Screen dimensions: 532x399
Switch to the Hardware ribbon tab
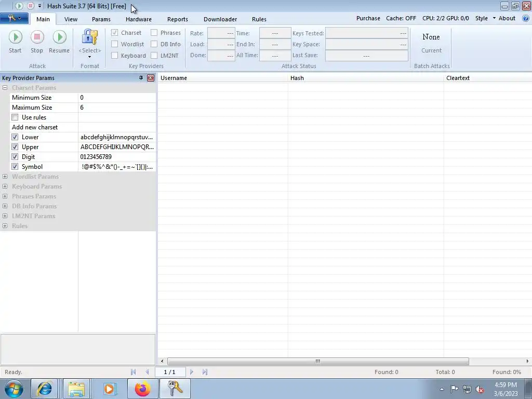tap(138, 19)
